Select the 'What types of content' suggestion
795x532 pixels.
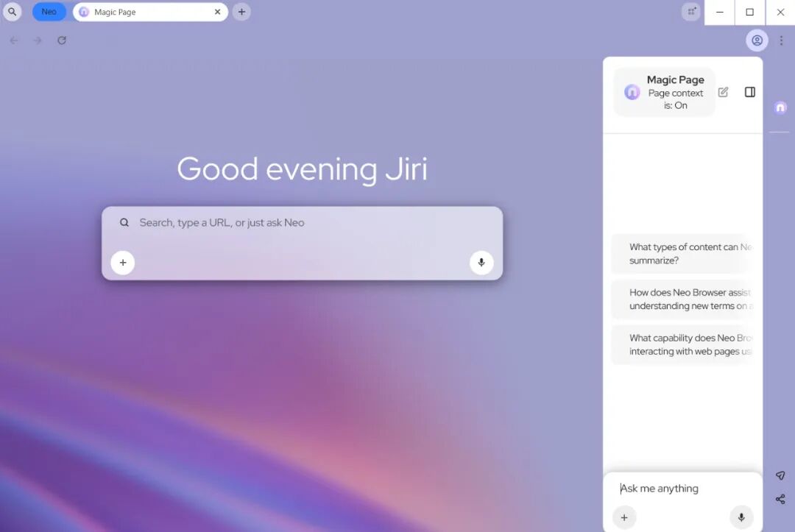tap(685, 254)
